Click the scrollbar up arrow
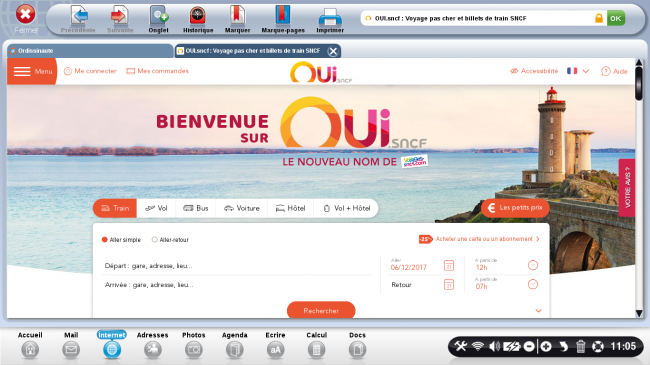650x365 pixels. coord(639,62)
